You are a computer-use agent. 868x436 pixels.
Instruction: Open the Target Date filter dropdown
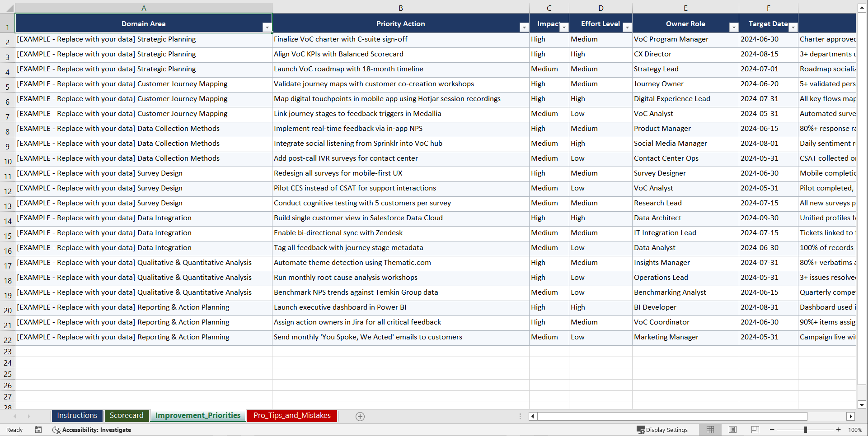(793, 27)
